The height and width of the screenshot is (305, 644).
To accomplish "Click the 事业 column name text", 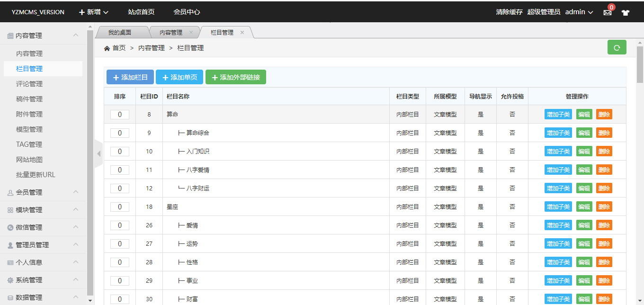I will (x=192, y=281).
